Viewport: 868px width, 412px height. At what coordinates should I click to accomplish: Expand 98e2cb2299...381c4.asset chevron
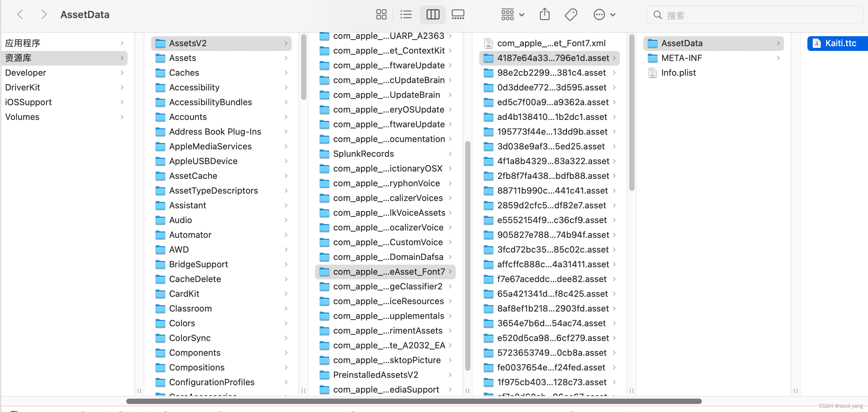click(x=614, y=72)
